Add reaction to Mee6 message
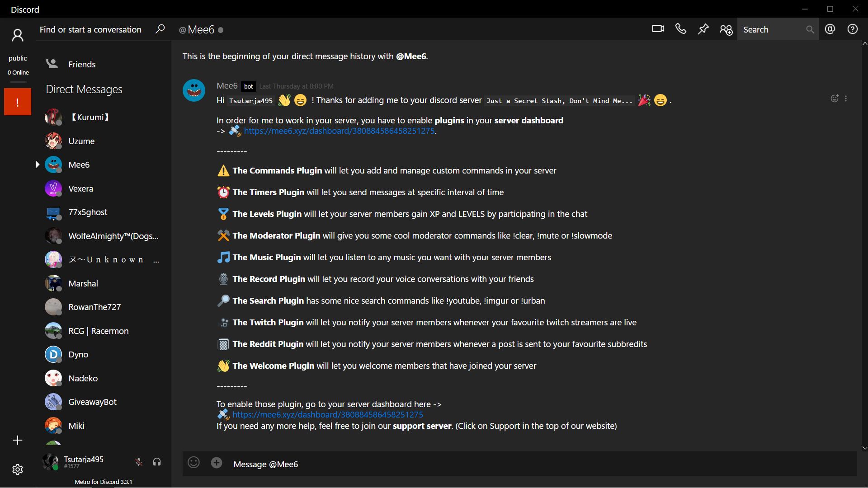868x488 pixels. [835, 99]
